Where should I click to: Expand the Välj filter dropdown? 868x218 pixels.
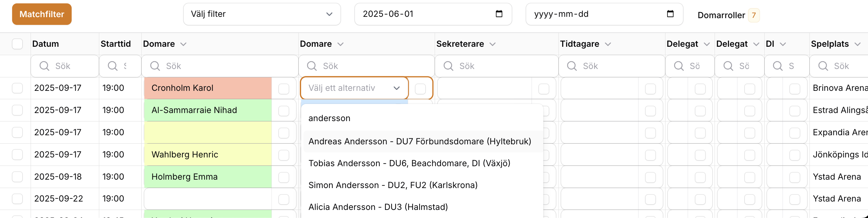pos(262,14)
